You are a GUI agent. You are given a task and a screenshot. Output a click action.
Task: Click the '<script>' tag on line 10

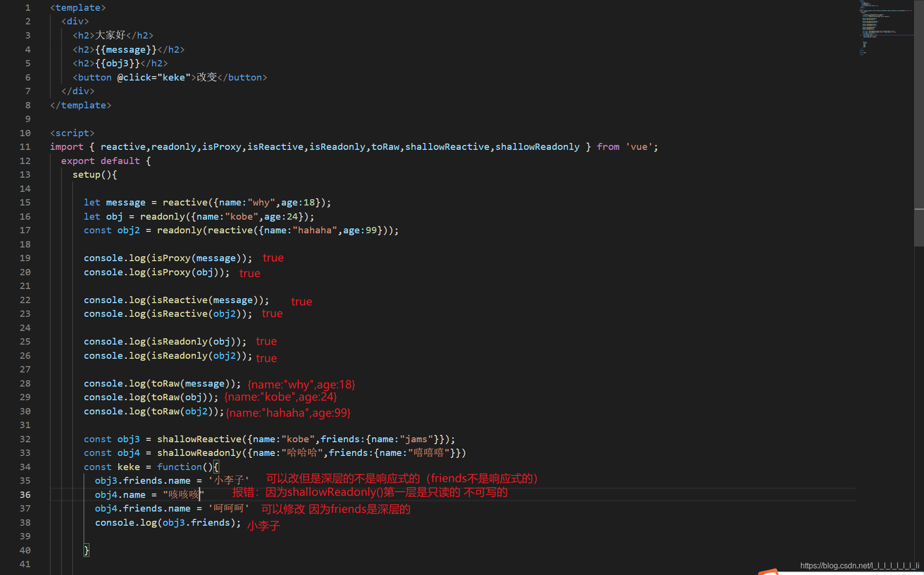tap(72, 133)
